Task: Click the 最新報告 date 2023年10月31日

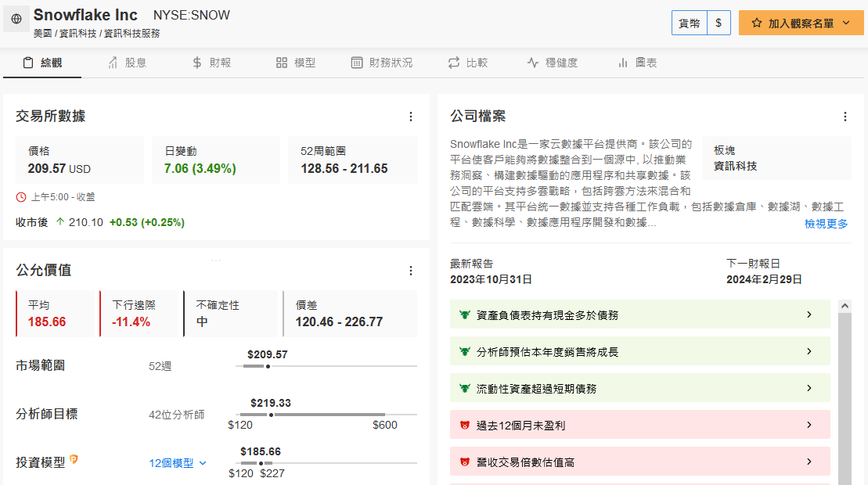Action: coord(491,279)
